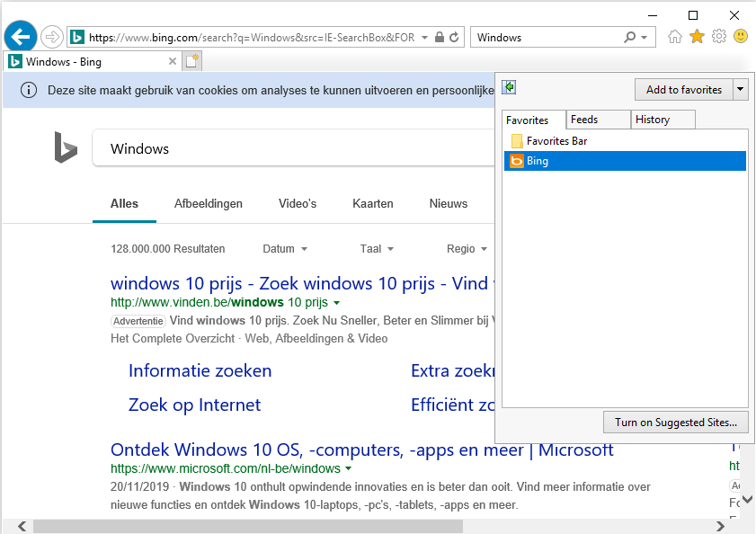
Task: Click the horizontal scrollbar thumb
Action: point(248,526)
